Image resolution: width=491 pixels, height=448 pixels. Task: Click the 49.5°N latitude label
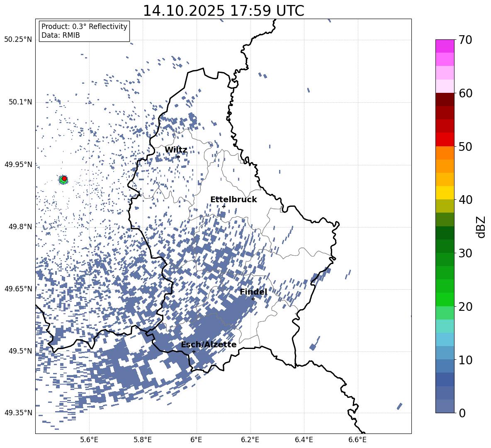(x=20, y=351)
